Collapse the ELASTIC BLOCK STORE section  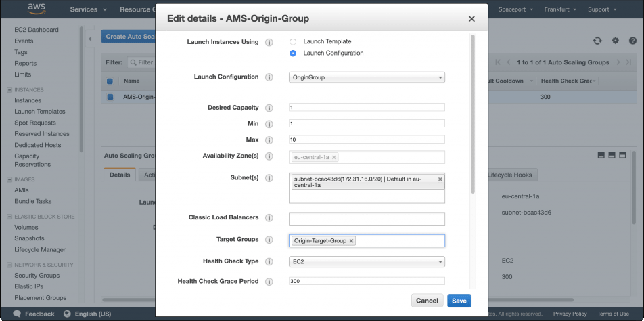[x=9, y=217]
